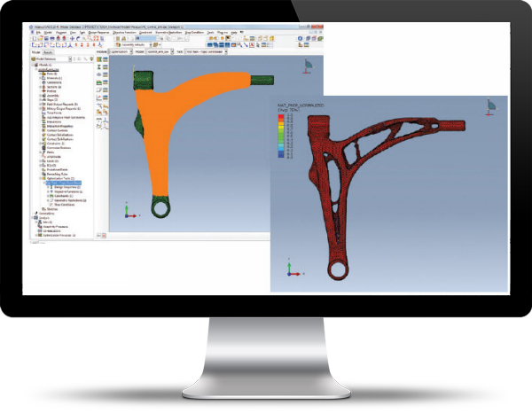The height and width of the screenshot is (413, 532).
Task: Select the highlighted optimization task tree item
Action: click(64, 183)
